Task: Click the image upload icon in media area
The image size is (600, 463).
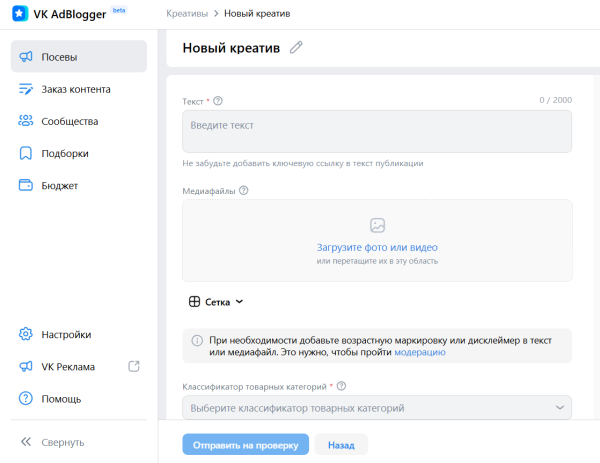Action: point(377,226)
